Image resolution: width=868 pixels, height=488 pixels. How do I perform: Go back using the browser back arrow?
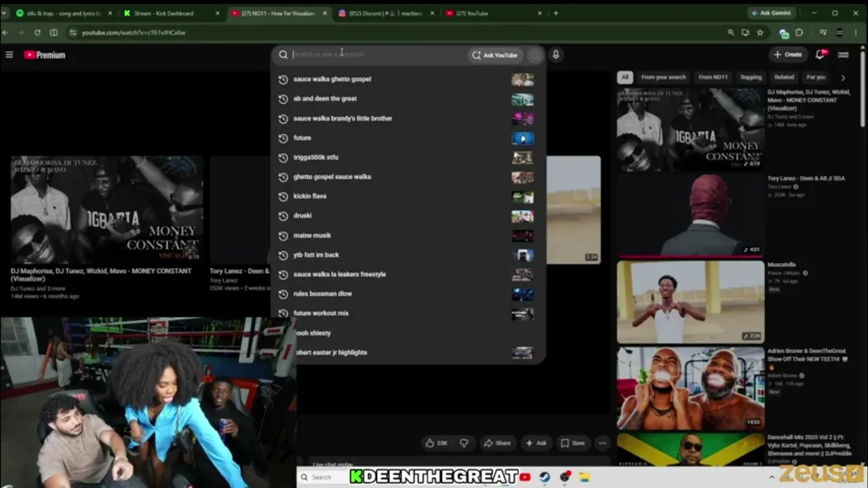(x=5, y=33)
